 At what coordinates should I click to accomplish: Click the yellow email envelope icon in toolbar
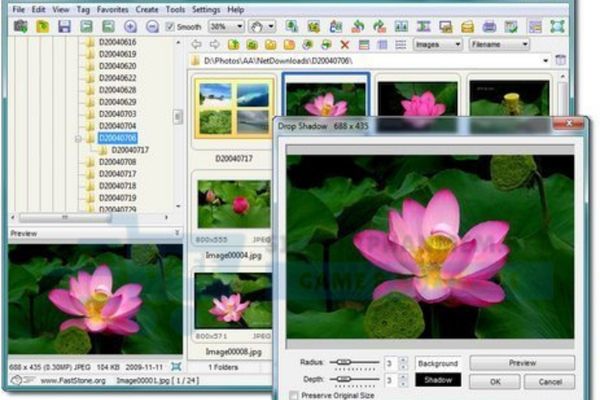[x=467, y=26]
